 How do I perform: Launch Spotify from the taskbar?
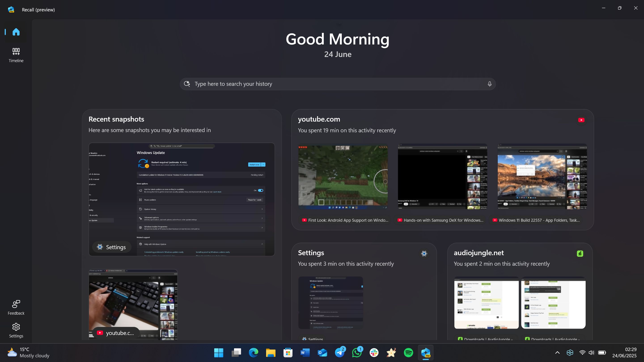(x=408, y=353)
